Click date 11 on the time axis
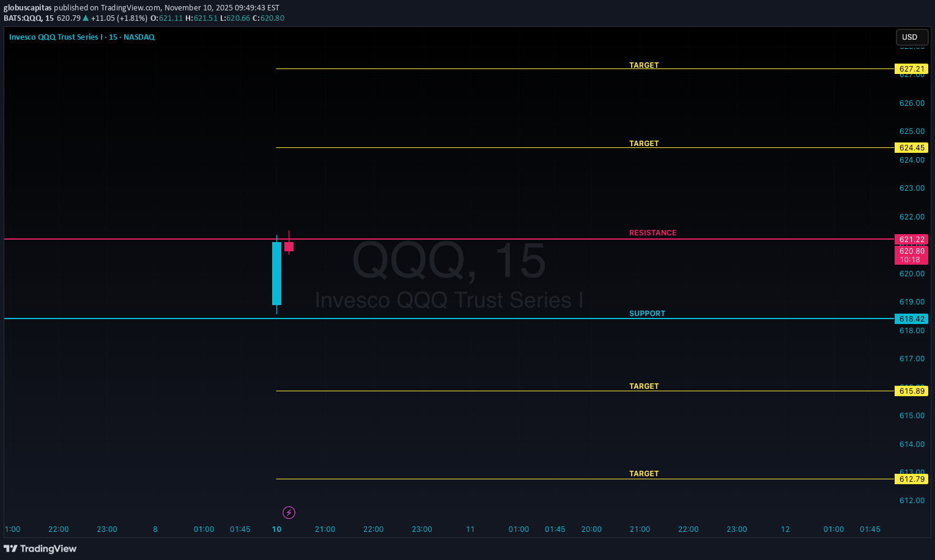Screen dimensions: 935x560 pos(470,529)
